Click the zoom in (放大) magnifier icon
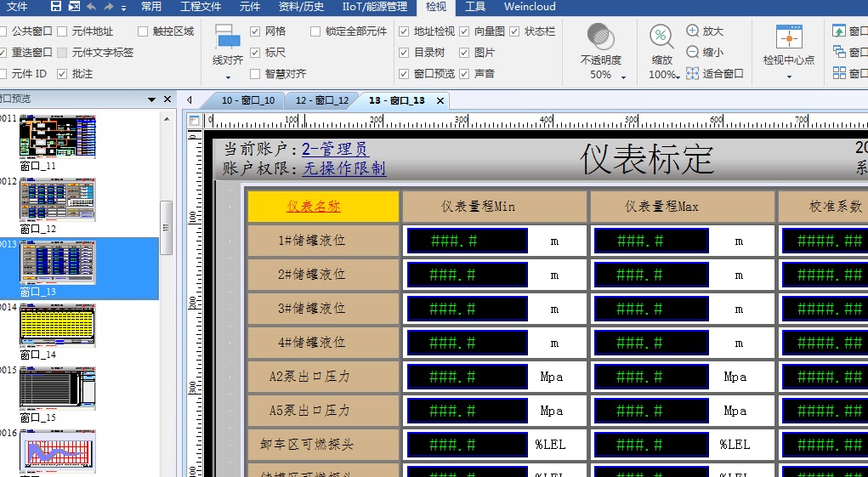This screenshot has height=477, width=868. (692, 31)
